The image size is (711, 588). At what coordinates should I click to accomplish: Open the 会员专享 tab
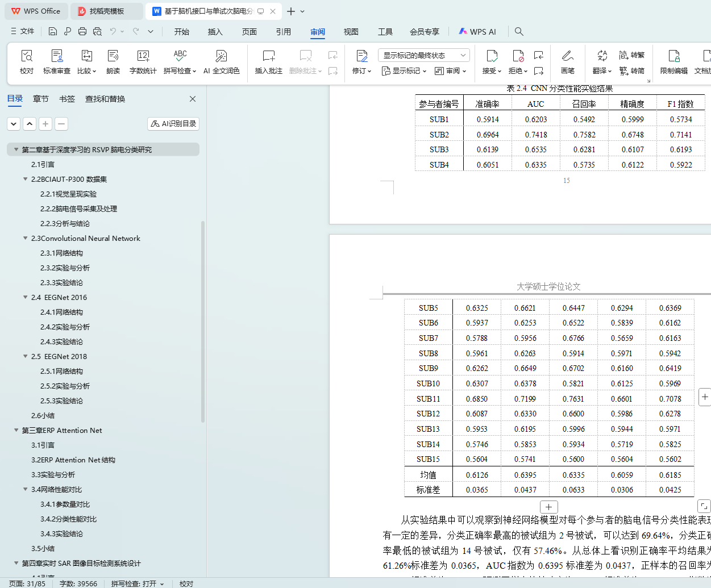(x=425, y=32)
